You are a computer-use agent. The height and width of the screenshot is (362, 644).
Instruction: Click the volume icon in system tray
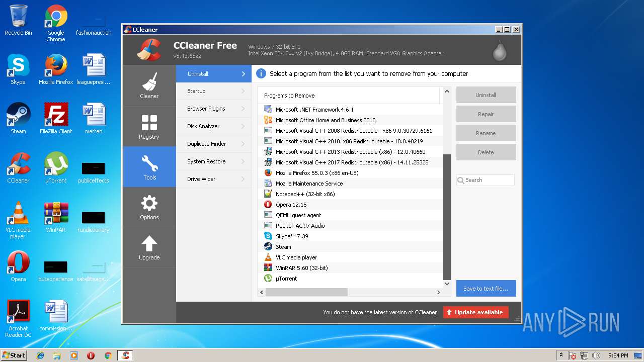pos(597,355)
